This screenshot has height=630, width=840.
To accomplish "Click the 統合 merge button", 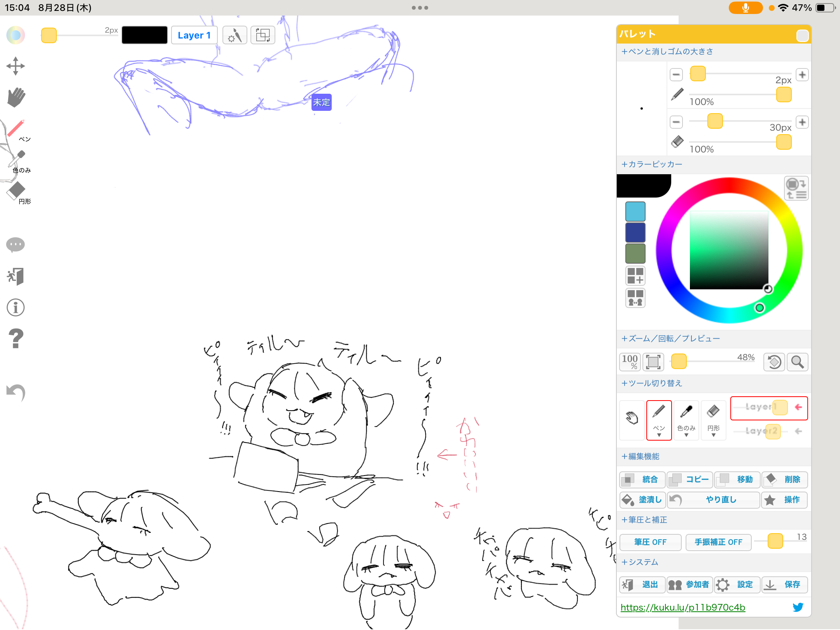I will (642, 479).
